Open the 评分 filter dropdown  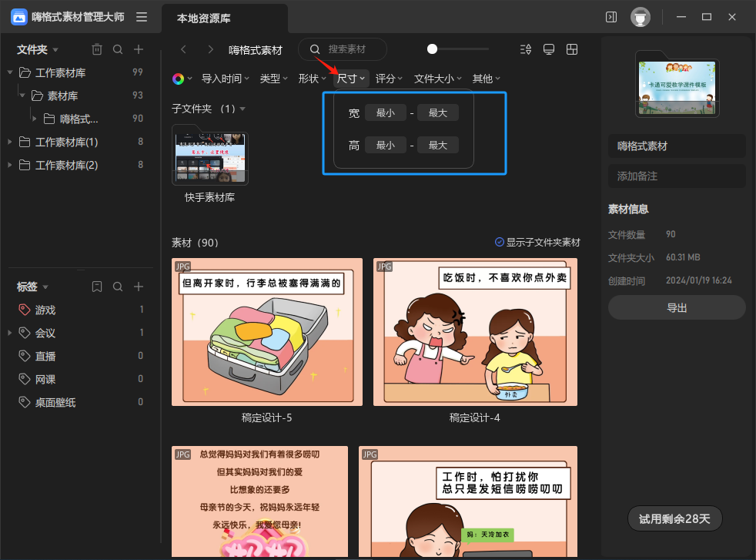point(389,79)
